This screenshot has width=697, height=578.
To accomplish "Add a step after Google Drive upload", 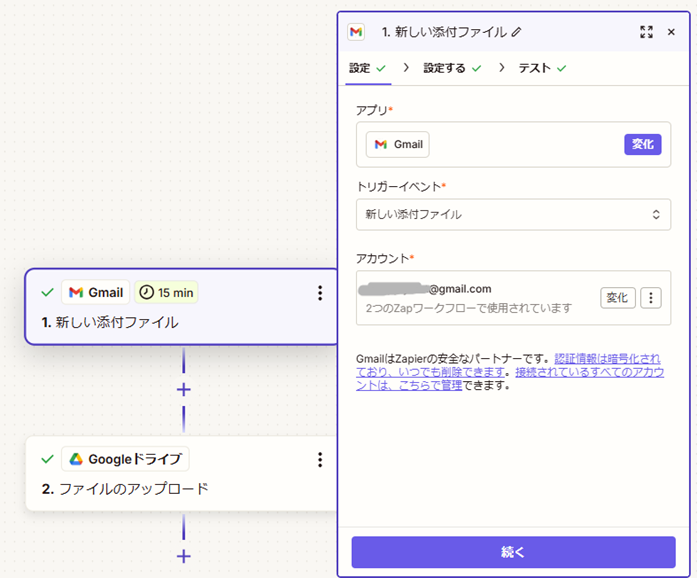I will (x=184, y=556).
